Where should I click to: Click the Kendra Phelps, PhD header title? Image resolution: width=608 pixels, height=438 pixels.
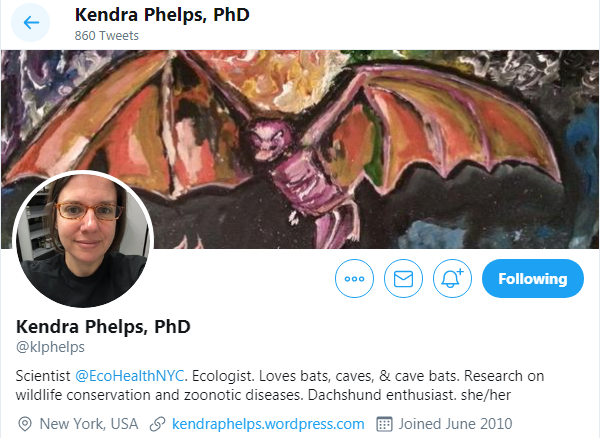coord(162,15)
